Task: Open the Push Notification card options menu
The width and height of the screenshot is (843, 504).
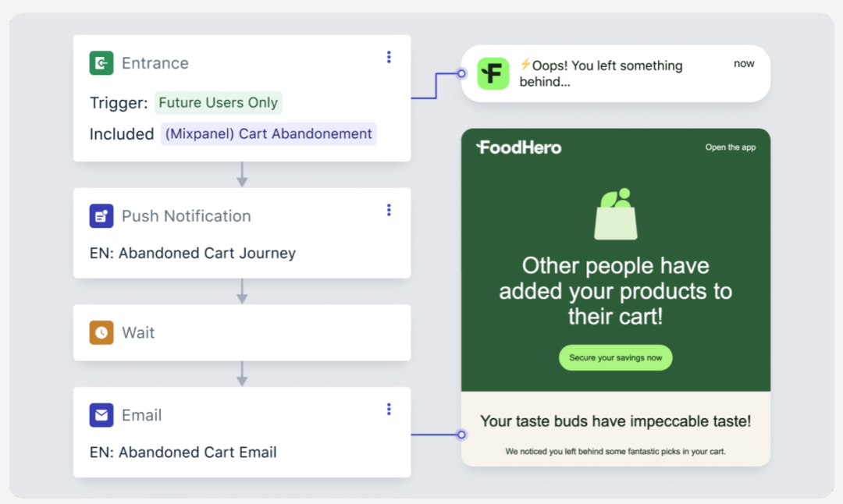Action: 389,210
